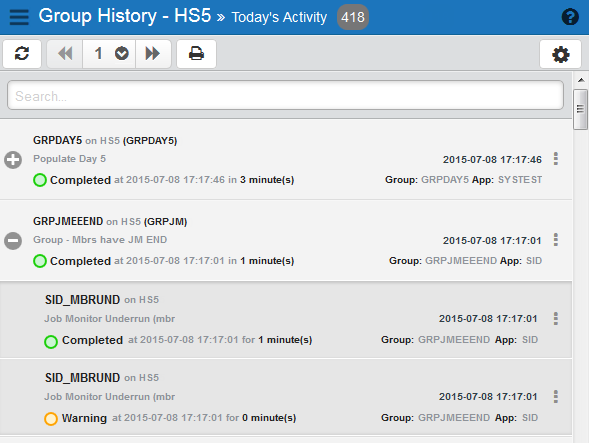Click the vertical scrollbar thumb
Screen dimensions: 589x443
click(580, 109)
